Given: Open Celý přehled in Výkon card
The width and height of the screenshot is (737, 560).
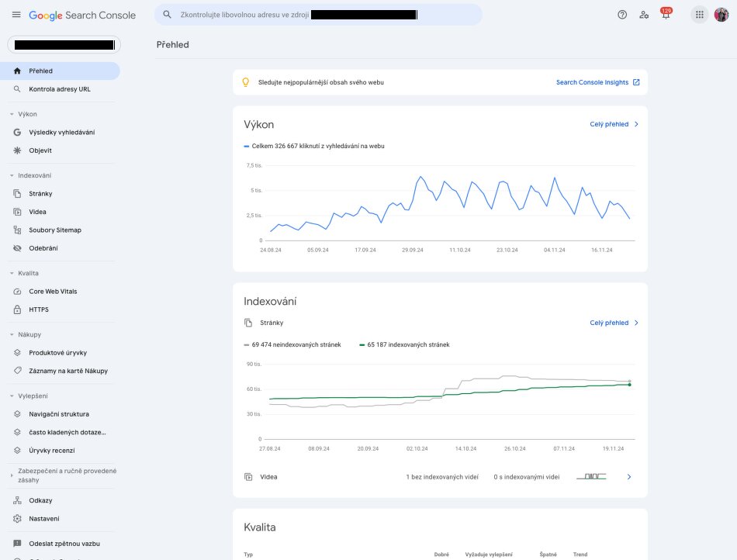Looking at the screenshot, I should point(614,124).
